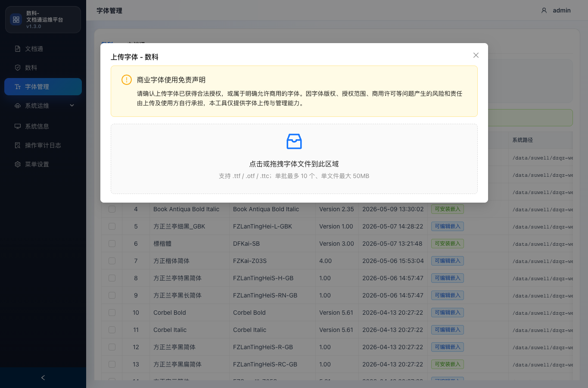Click the Version 2.35 cell
The width and height of the screenshot is (588, 388).
pyautogui.click(x=336, y=209)
